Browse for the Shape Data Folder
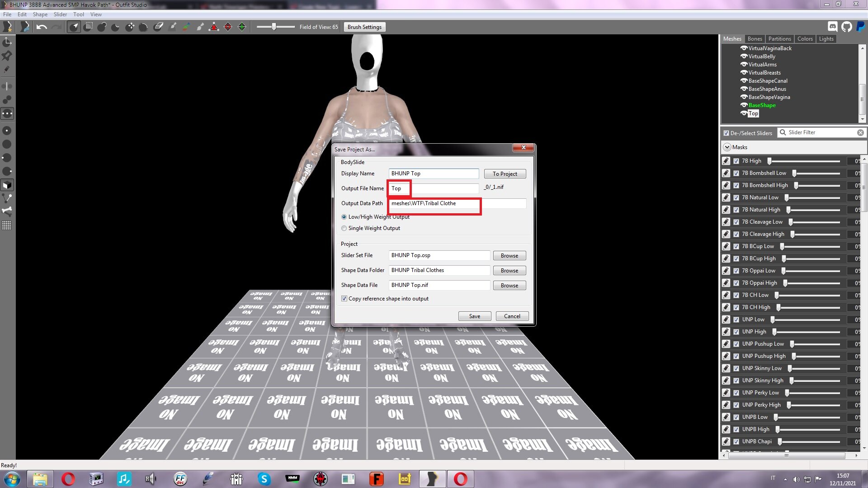Image resolution: width=868 pixels, height=488 pixels. click(x=509, y=271)
